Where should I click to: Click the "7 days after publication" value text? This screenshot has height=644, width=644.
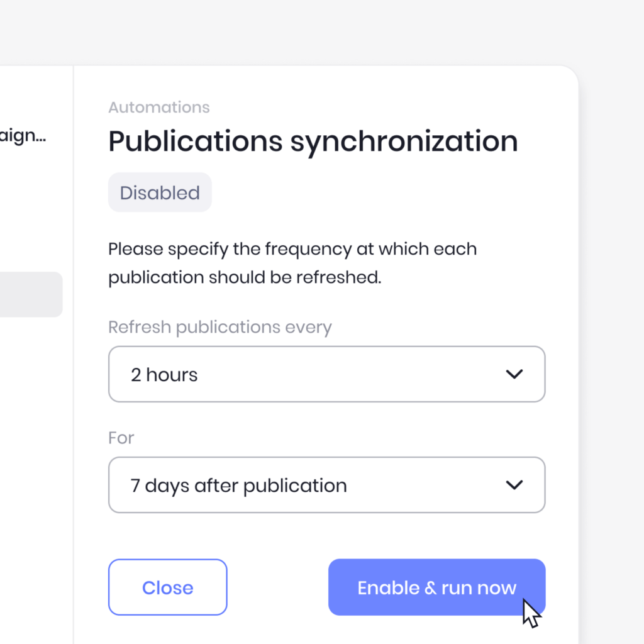coord(238,486)
